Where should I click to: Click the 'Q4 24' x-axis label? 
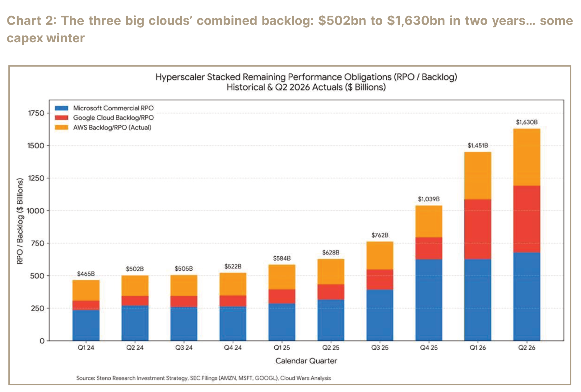click(233, 348)
